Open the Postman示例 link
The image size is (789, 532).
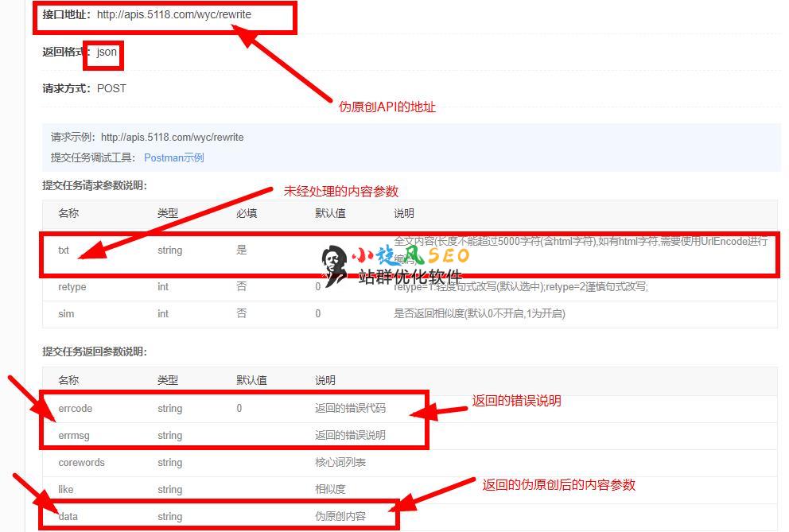(x=173, y=157)
